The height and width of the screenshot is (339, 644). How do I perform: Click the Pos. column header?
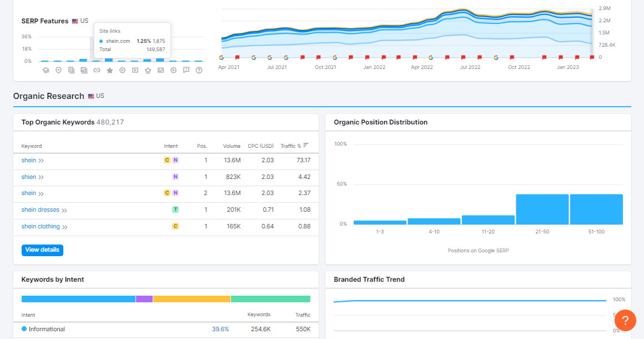click(x=202, y=146)
